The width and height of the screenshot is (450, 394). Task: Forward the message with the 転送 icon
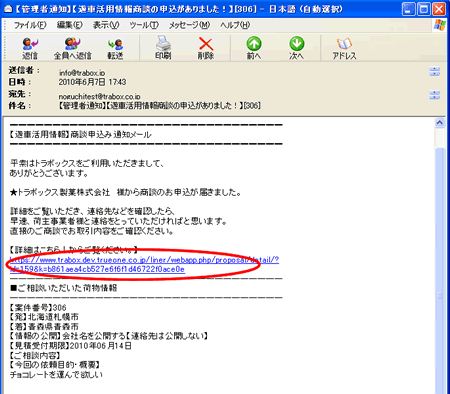click(x=115, y=48)
